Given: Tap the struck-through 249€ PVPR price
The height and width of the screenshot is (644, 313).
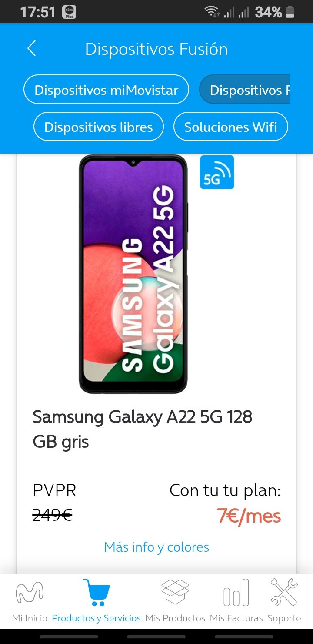Looking at the screenshot, I should [53, 516].
